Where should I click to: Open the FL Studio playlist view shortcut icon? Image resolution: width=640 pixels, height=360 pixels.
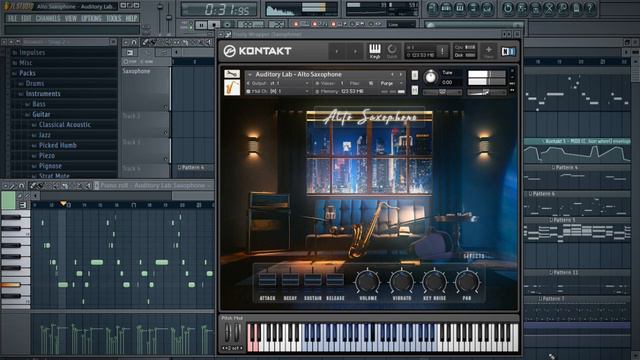coord(432,8)
